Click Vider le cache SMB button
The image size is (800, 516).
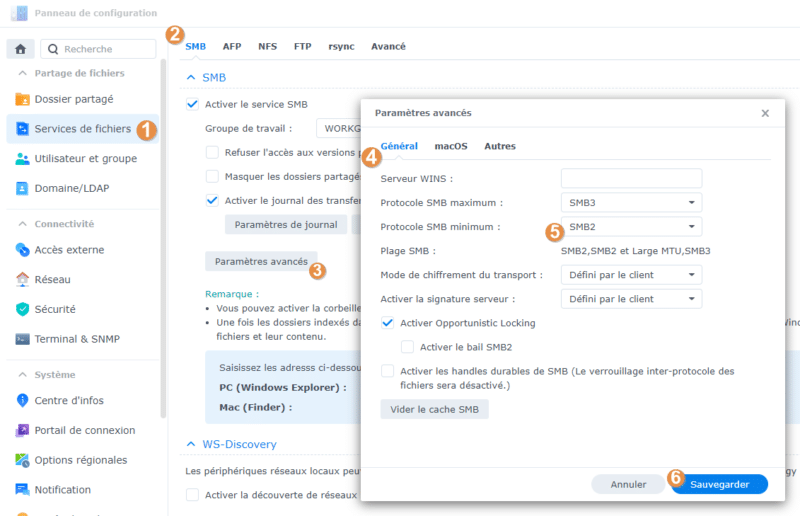point(434,409)
